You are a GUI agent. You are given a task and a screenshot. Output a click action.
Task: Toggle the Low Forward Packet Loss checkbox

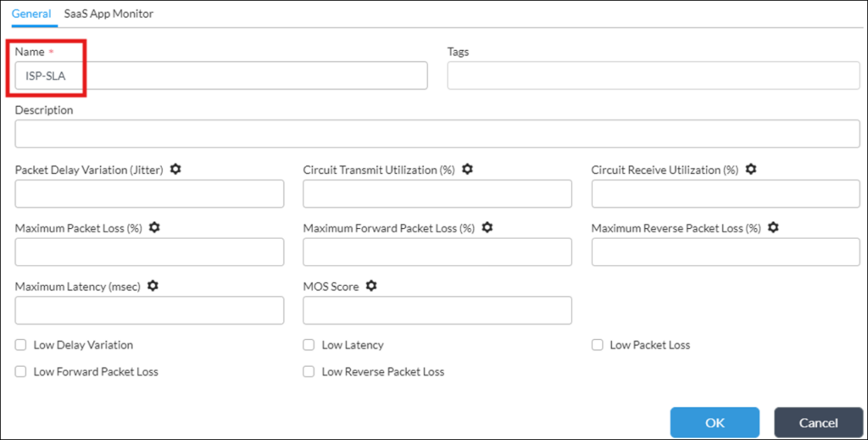[x=20, y=371]
